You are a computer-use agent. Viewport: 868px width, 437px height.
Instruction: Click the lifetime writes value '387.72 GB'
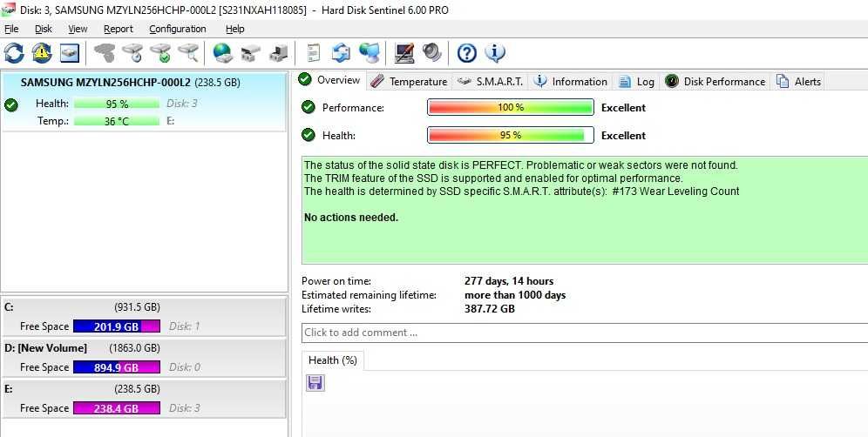pos(490,309)
